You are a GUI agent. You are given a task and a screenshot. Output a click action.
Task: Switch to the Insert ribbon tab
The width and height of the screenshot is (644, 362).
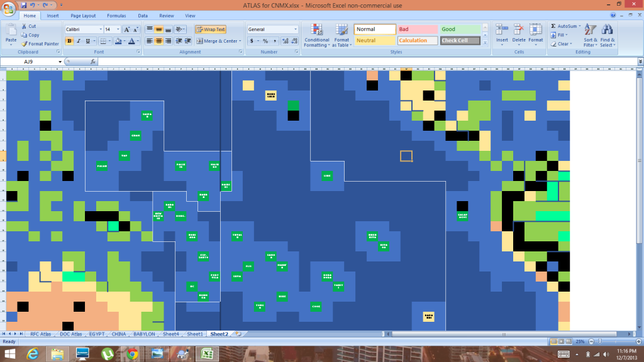[x=53, y=16]
